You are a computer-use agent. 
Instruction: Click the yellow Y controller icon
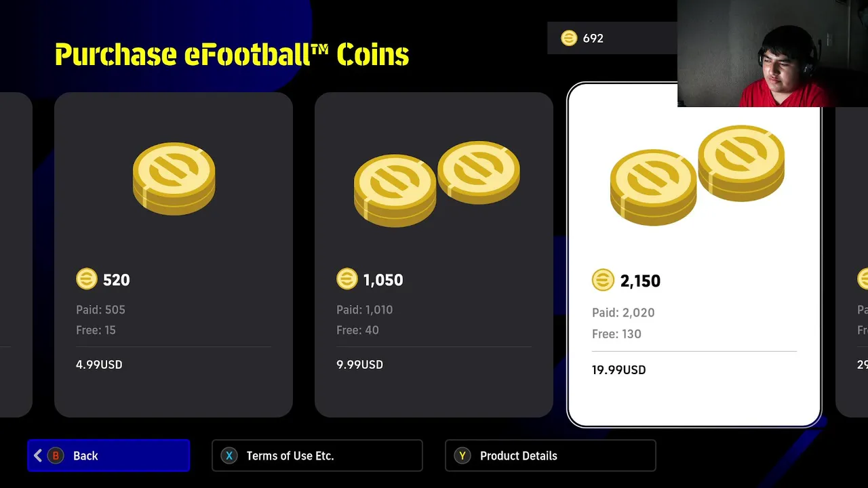(462, 456)
